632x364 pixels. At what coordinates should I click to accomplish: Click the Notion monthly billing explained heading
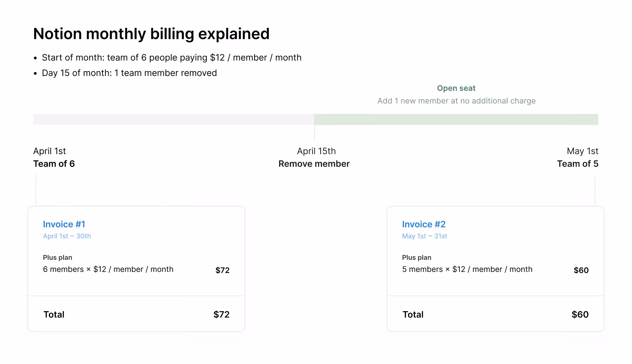point(151,33)
